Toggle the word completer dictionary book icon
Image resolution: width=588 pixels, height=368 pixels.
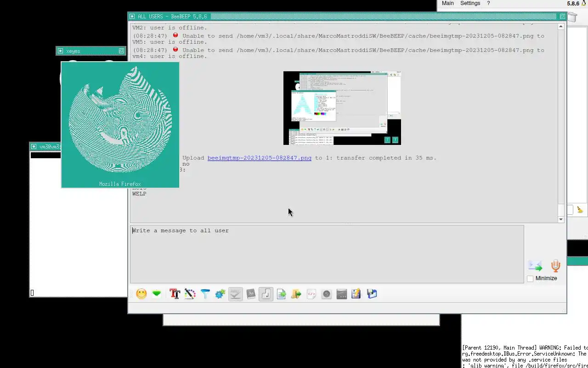coord(251,294)
